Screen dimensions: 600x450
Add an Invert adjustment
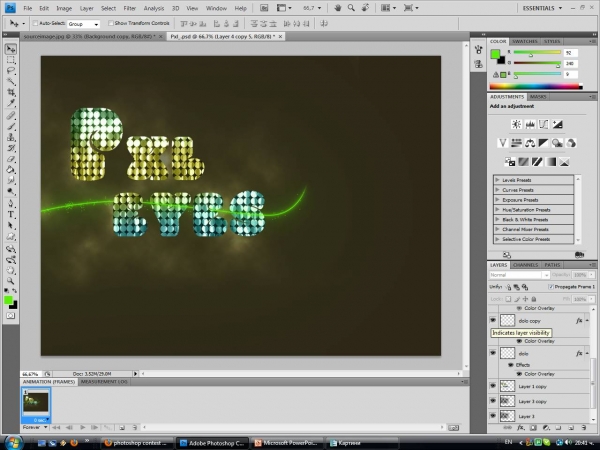point(510,162)
